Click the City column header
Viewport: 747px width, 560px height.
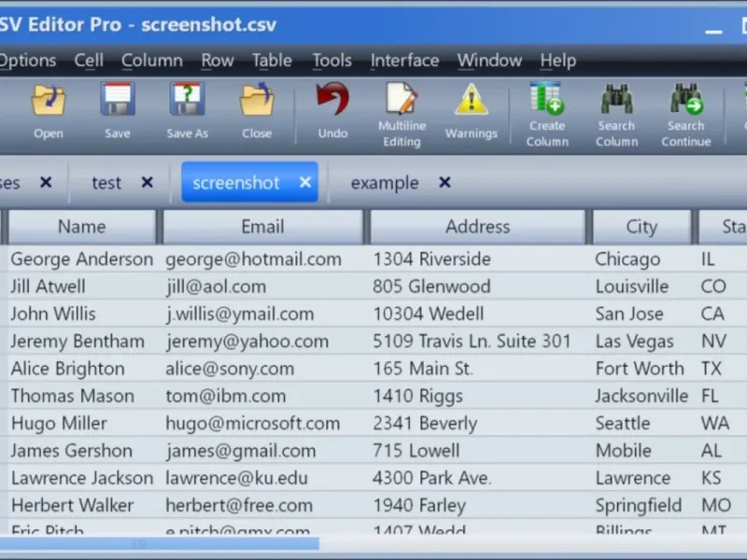pyautogui.click(x=641, y=227)
